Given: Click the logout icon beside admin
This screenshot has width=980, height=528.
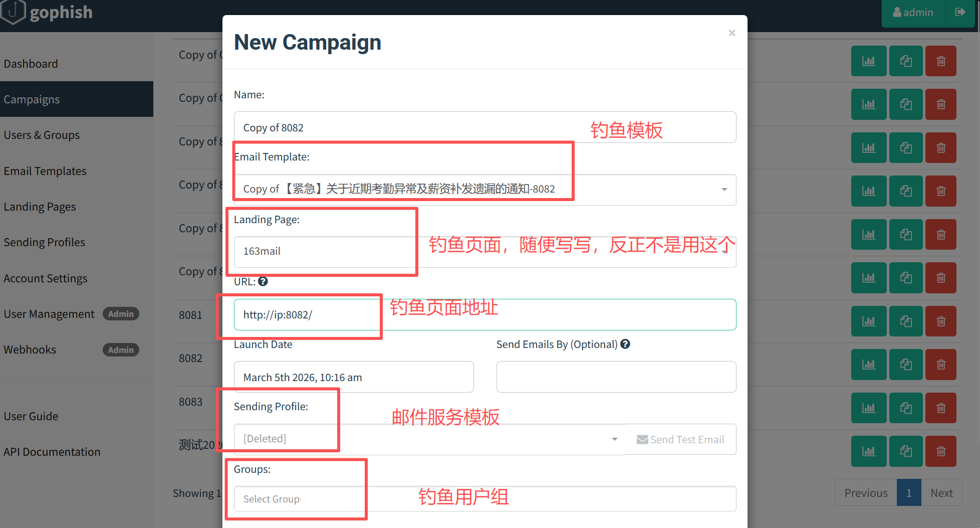Looking at the screenshot, I should tap(960, 12).
